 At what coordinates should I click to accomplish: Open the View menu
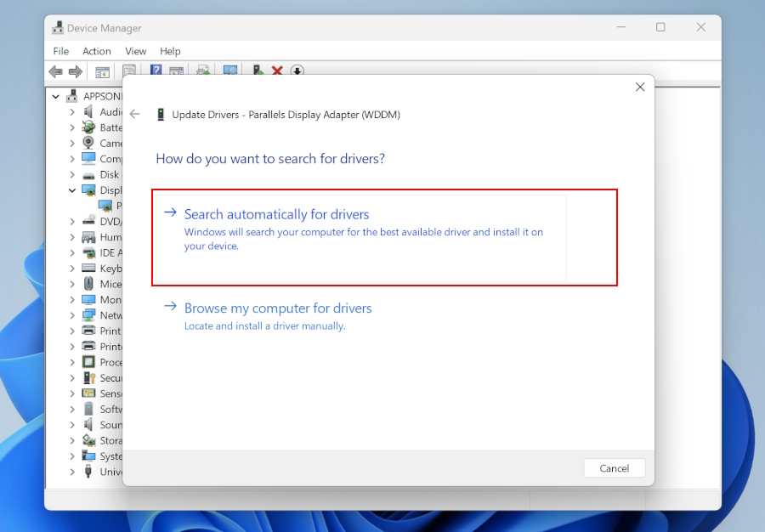pyautogui.click(x=136, y=52)
